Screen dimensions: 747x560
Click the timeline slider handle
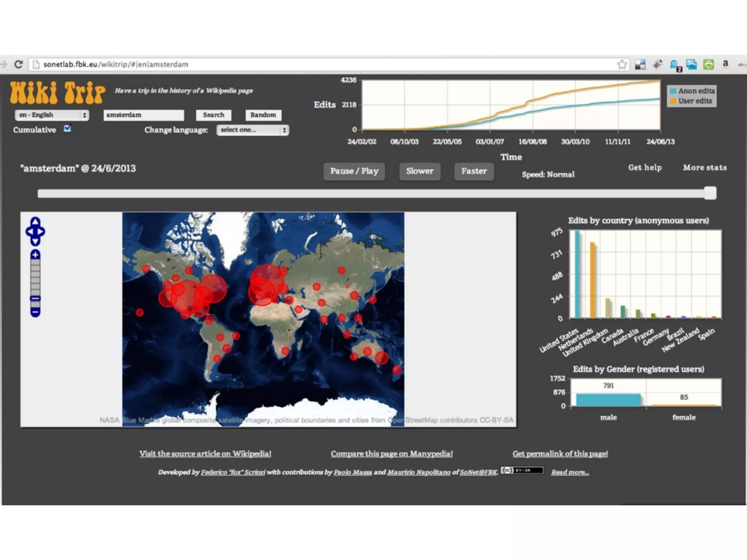pos(710,193)
